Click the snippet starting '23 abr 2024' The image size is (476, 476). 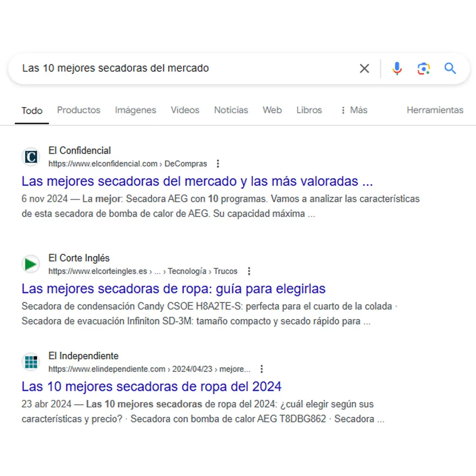click(203, 411)
